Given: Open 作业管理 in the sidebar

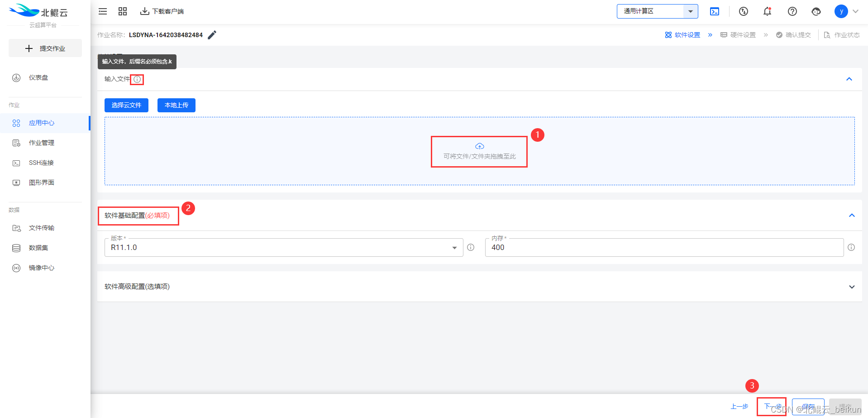Looking at the screenshot, I should pos(41,143).
